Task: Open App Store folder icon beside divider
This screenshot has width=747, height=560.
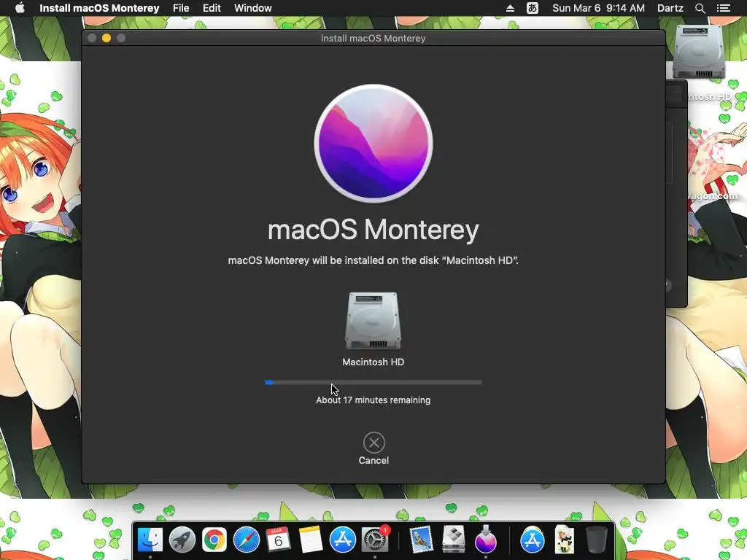Action: (x=532, y=540)
